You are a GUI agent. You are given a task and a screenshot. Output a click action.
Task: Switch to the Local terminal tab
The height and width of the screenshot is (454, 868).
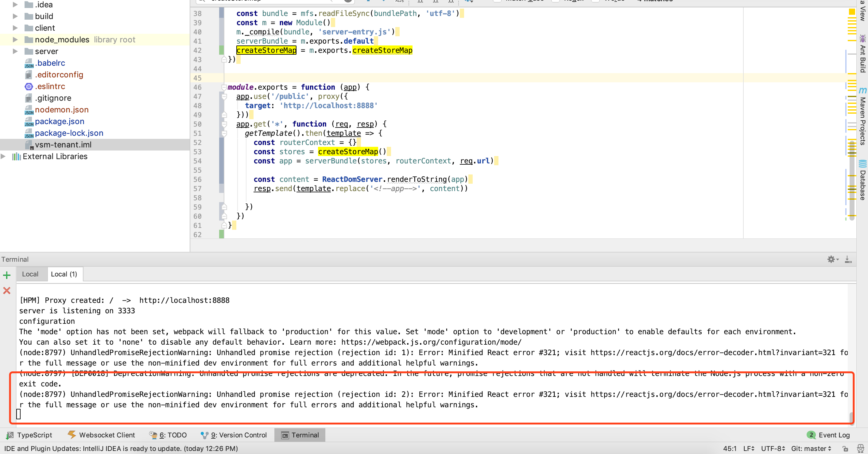30,274
